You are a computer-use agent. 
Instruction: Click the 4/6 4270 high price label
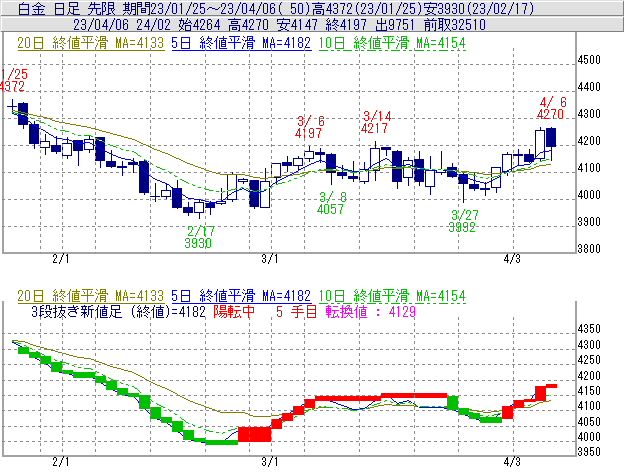(x=551, y=108)
